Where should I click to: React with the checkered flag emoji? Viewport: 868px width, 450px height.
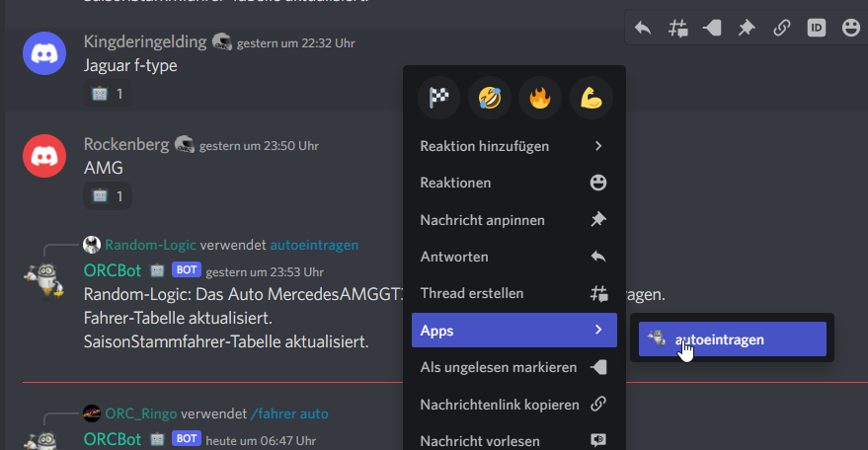click(439, 98)
